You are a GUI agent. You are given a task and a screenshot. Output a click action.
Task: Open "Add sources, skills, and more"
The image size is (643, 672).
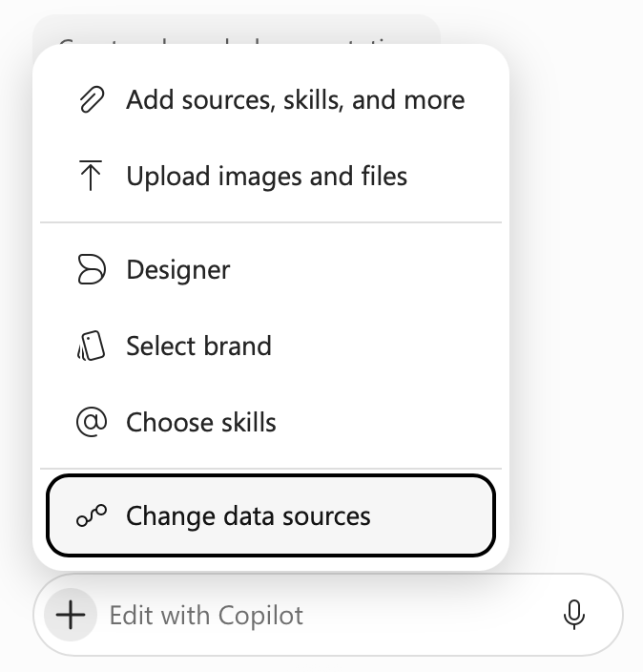[x=271, y=99]
